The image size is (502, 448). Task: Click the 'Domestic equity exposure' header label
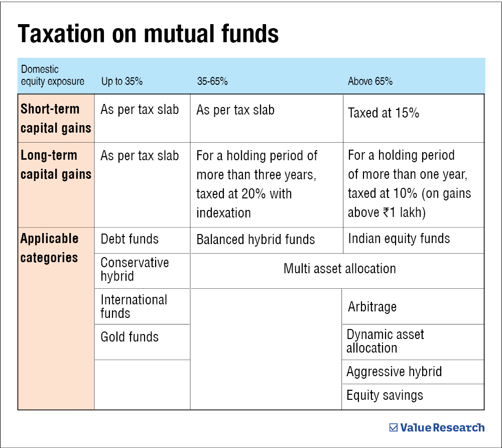[52, 75]
